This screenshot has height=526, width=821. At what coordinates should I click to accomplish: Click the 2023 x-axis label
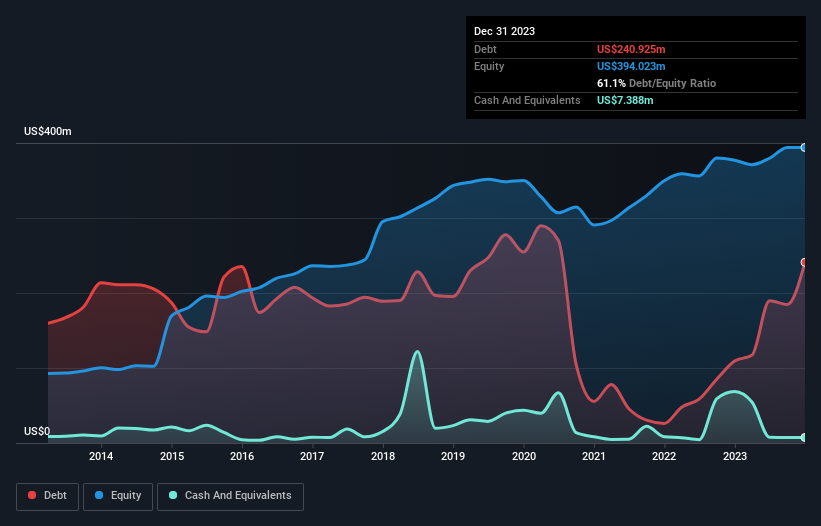pos(735,456)
